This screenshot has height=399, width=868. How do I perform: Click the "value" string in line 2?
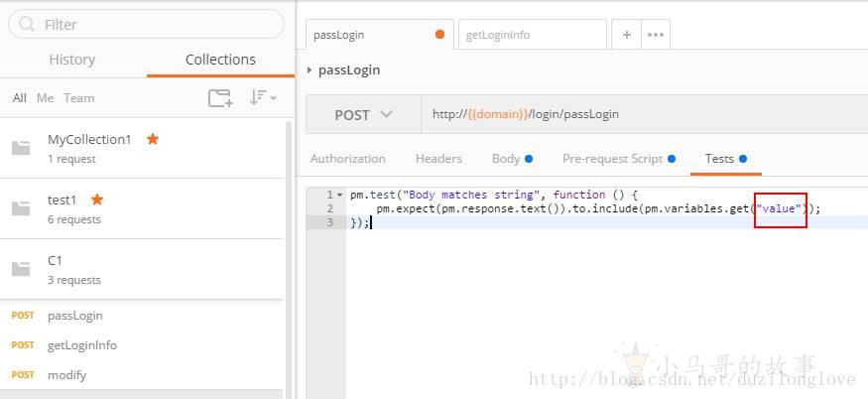[781, 208]
